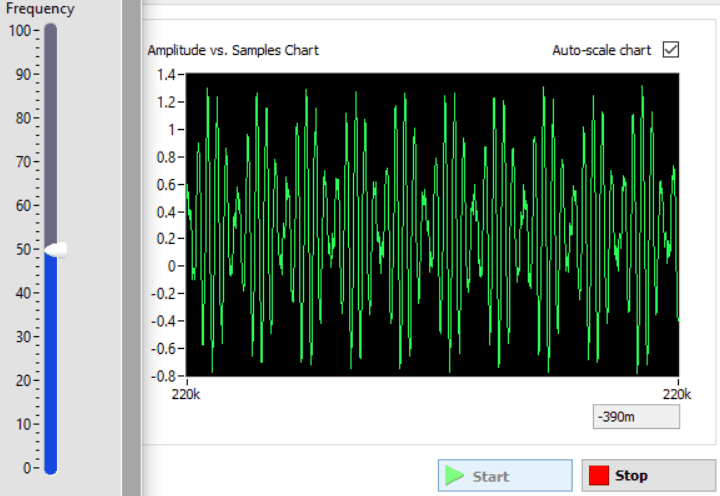Click the -0.8 Y-axis minimum value
The width and height of the screenshot is (720, 496).
[164, 376]
